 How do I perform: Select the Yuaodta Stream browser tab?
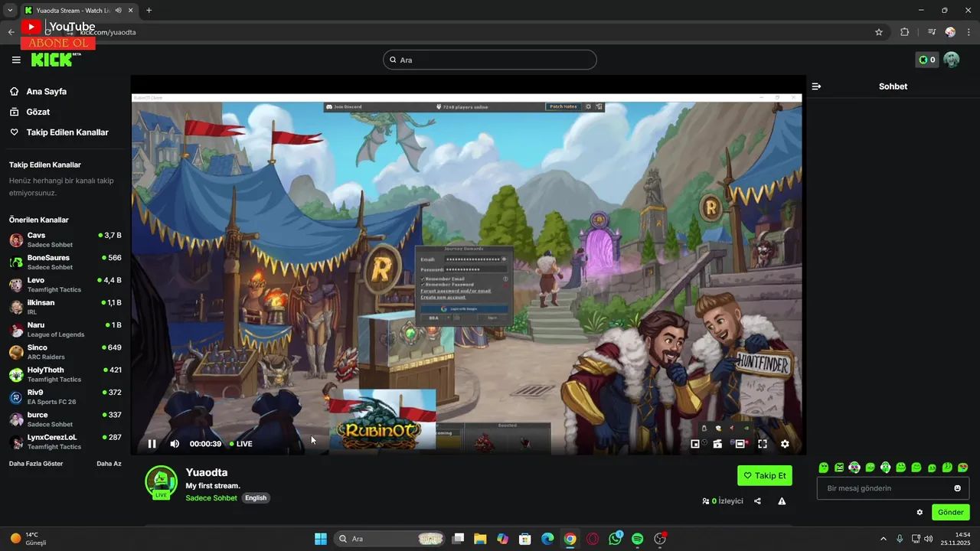pos(79,11)
